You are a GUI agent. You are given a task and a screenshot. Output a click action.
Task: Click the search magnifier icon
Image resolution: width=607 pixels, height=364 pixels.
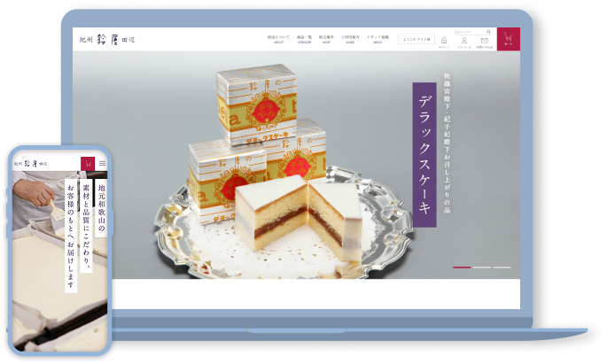[x=488, y=32]
